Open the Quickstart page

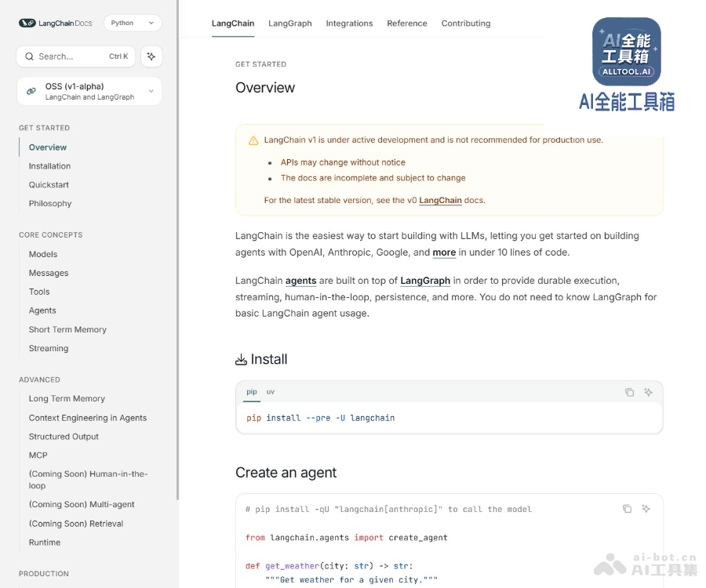(x=49, y=184)
